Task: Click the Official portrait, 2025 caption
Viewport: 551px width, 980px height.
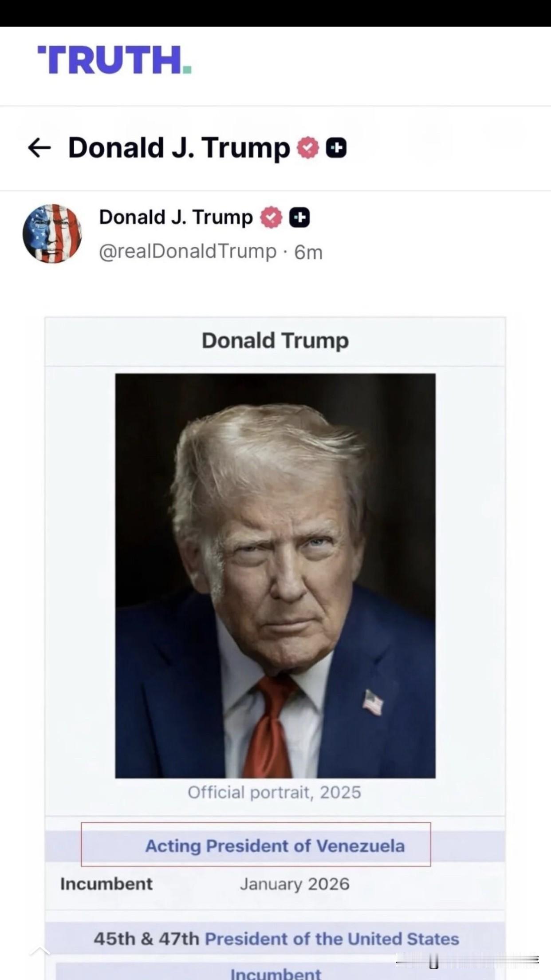Action: click(x=275, y=792)
